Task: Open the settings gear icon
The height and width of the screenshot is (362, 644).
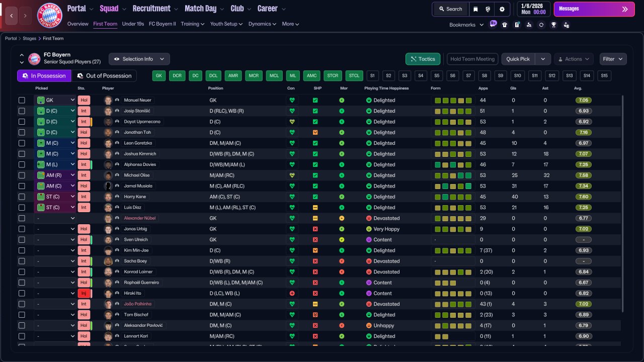Action: pos(502,9)
